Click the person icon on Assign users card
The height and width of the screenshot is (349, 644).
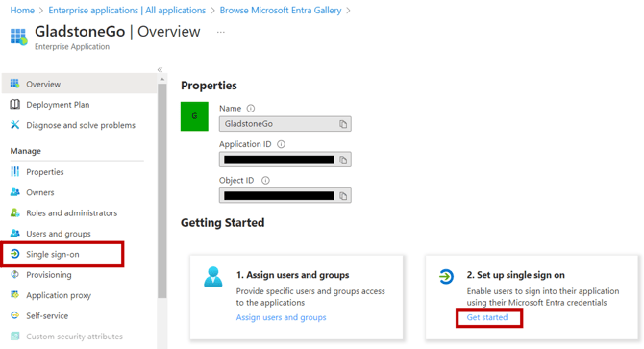coord(213,277)
